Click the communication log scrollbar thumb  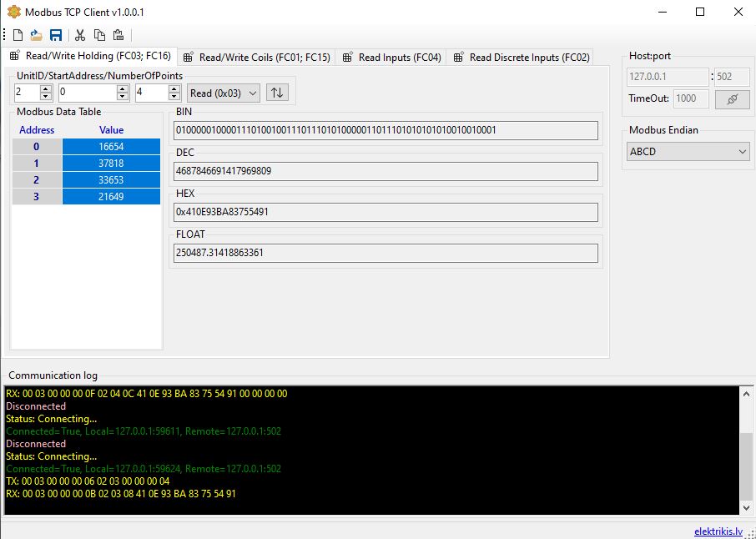tap(746, 466)
